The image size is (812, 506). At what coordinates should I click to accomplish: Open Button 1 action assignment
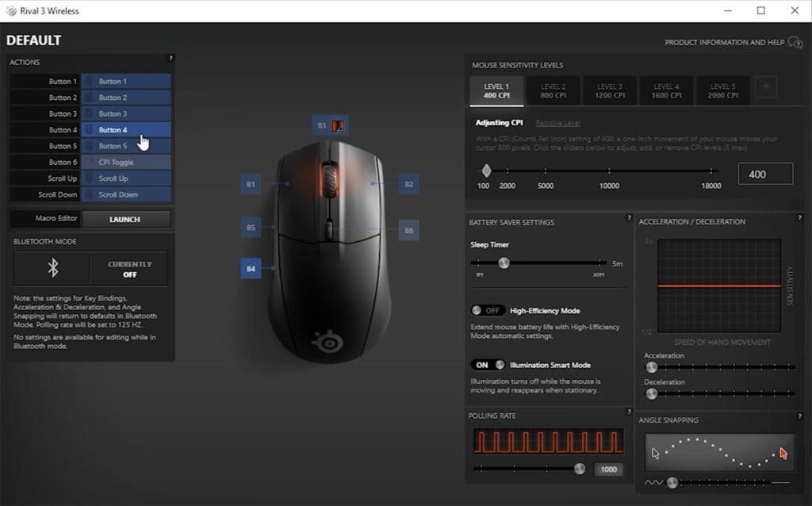click(126, 82)
